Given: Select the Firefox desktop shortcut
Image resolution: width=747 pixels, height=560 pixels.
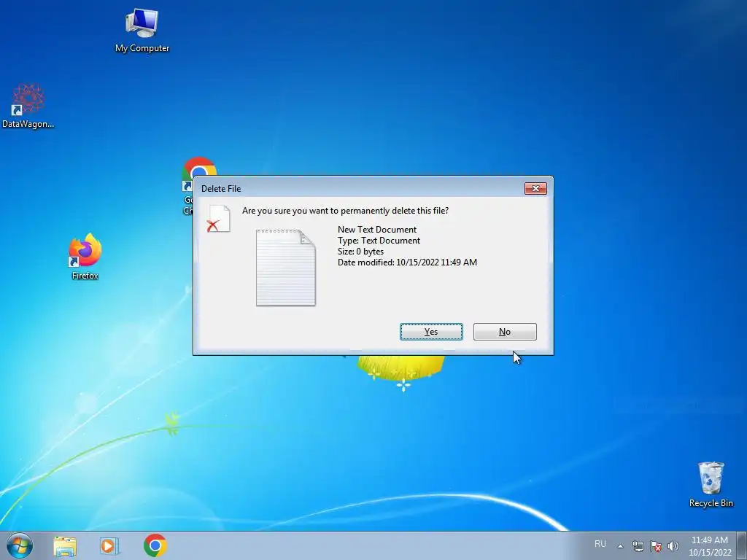Looking at the screenshot, I should pyautogui.click(x=85, y=257).
